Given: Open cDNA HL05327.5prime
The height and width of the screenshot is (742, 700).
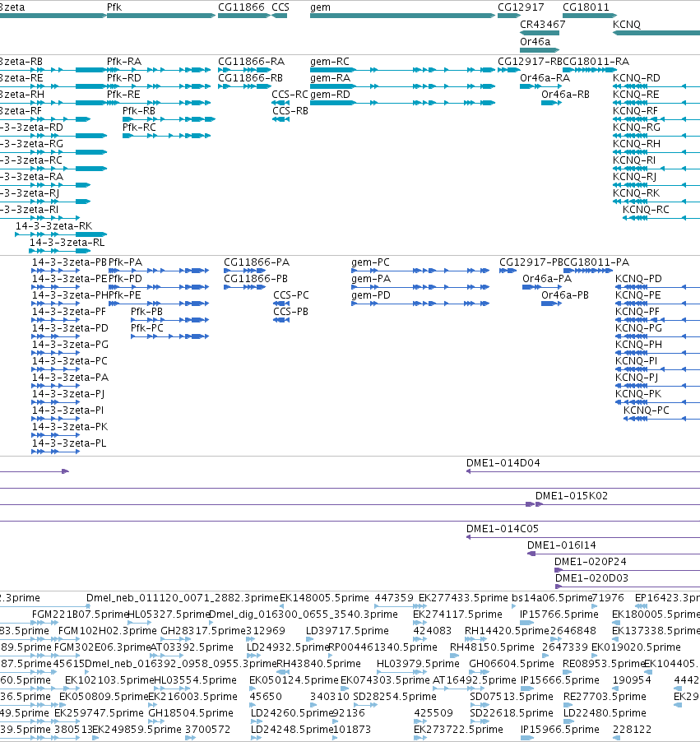Looking at the screenshot, I should pos(169,614).
